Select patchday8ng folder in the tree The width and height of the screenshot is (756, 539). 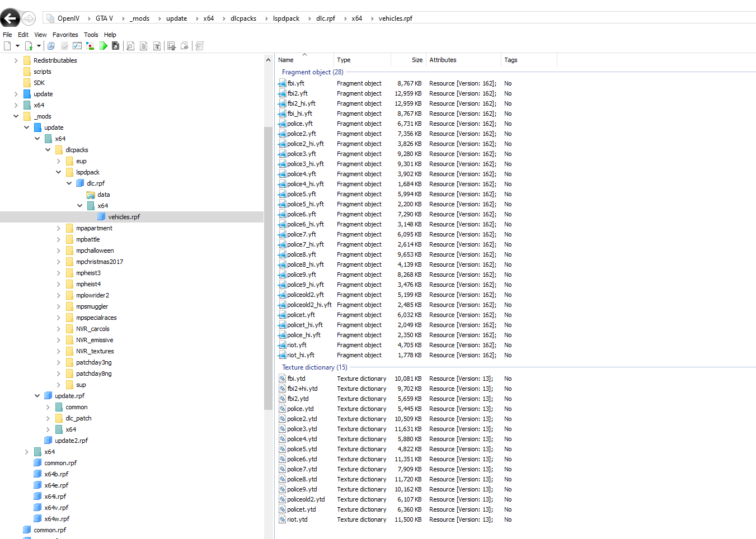click(94, 373)
